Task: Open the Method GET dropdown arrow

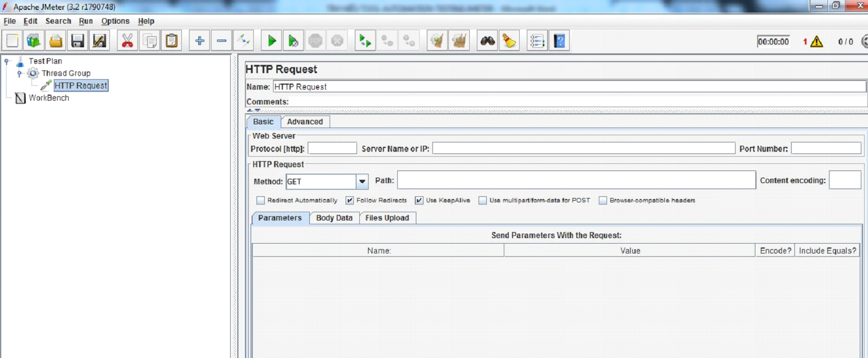Action: click(x=362, y=181)
